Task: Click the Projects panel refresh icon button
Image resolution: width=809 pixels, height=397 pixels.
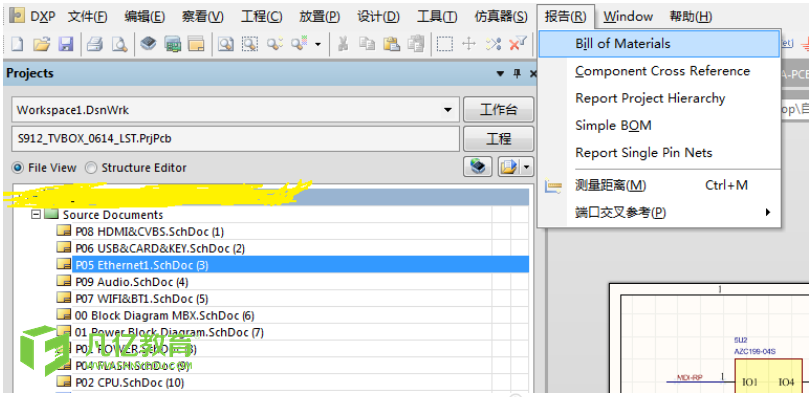Action: point(478,167)
